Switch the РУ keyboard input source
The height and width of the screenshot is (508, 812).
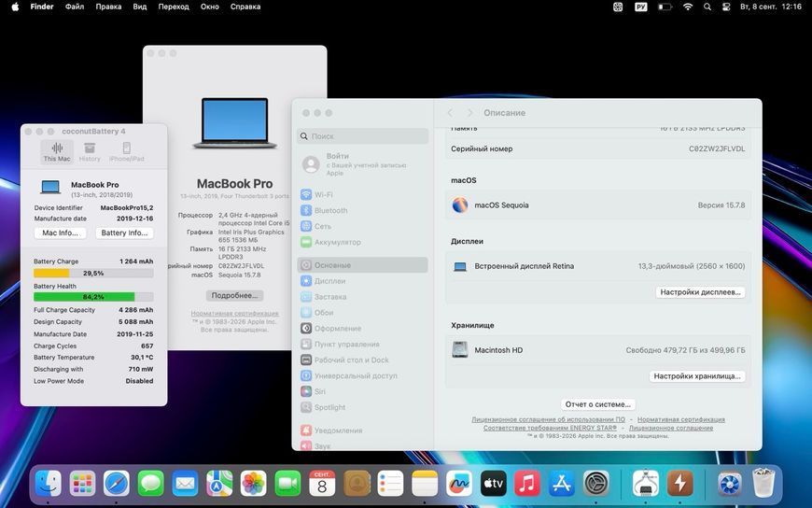[x=641, y=7]
